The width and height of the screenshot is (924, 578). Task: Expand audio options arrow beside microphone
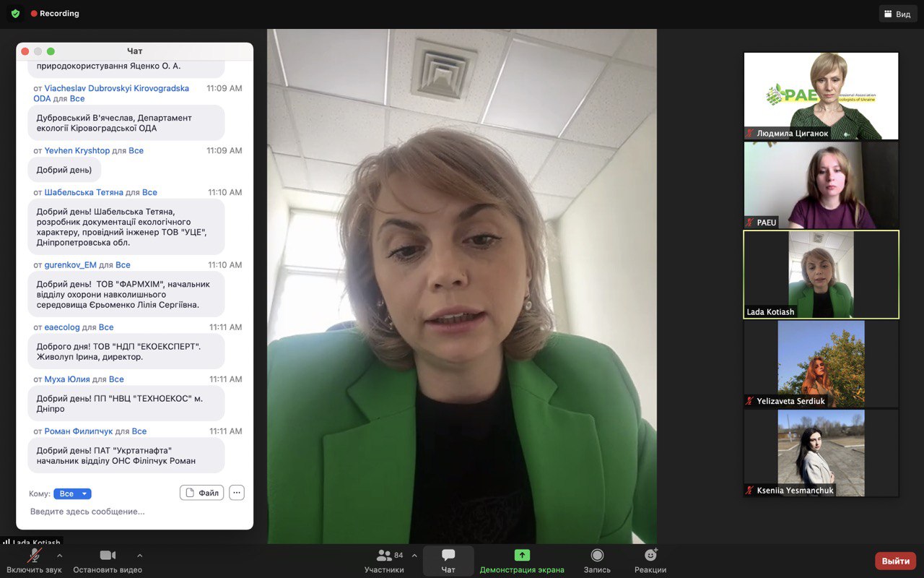click(59, 556)
